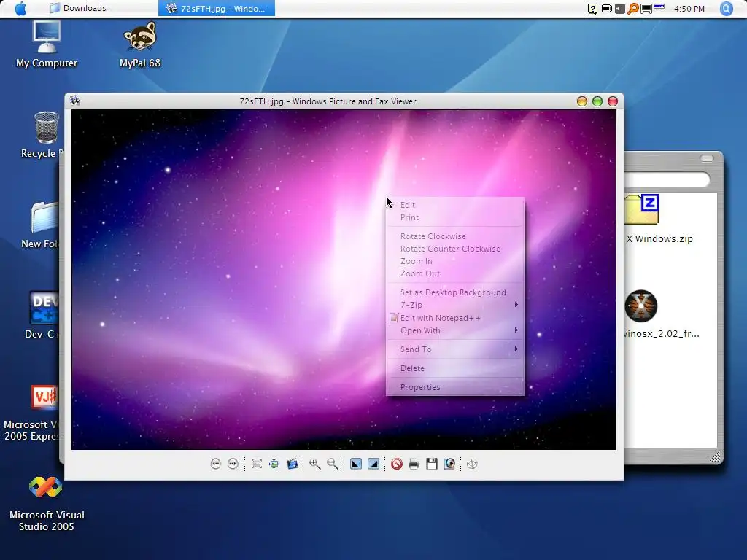Viewport: 747px width, 560px height.
Task: Choose Rotate Counter Clockwise from context menu
Action: coord(455,249)
